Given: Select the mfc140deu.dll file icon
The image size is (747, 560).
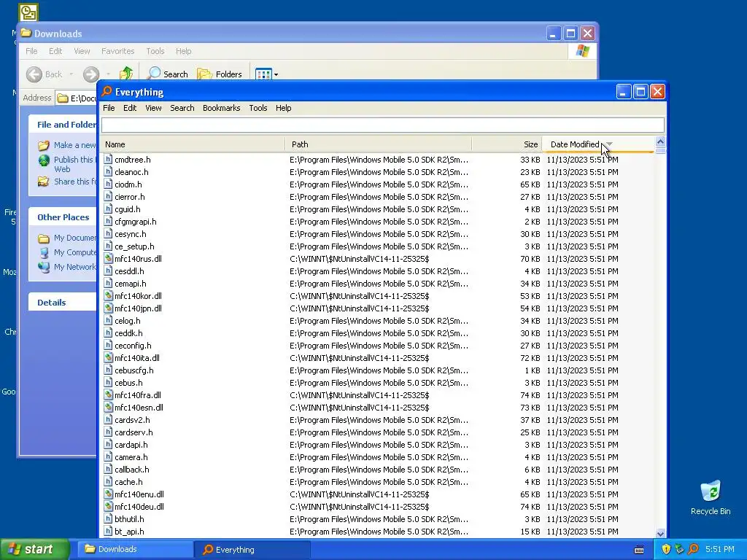Looking at the screenshot, I should point(108,506).
